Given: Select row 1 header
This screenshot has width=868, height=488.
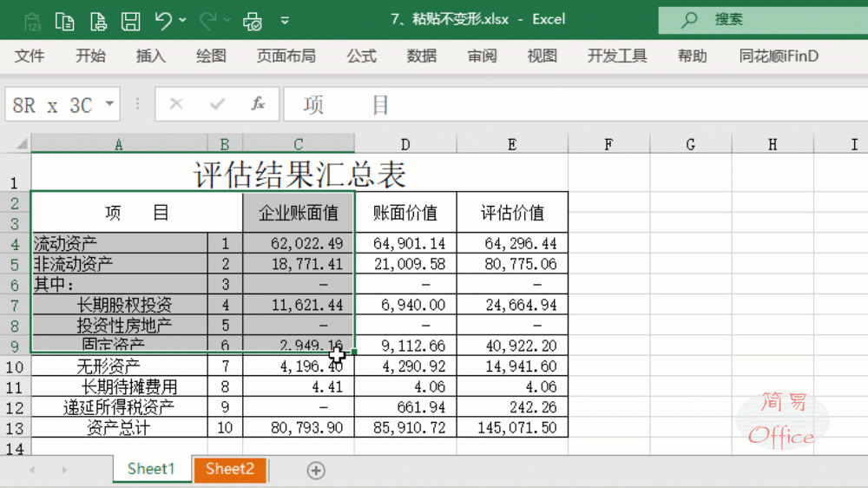Looking at the screenshot, I should pos(15,173).
